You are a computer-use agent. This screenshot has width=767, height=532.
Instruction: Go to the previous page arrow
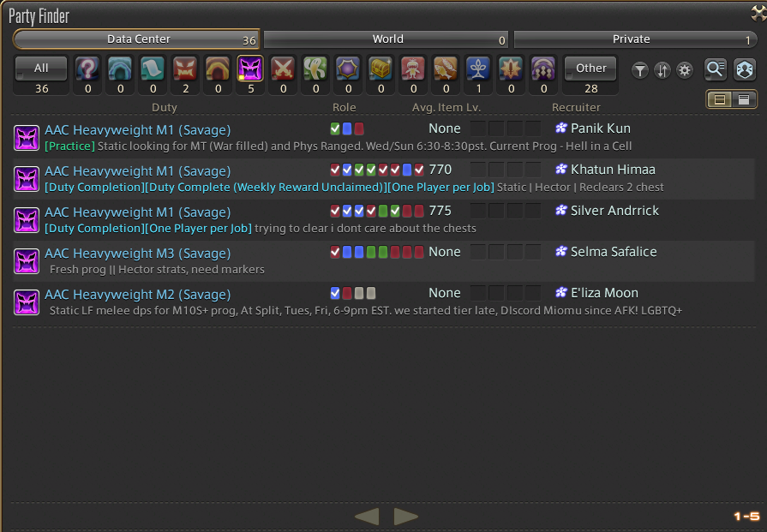click(x=367, y=517)
